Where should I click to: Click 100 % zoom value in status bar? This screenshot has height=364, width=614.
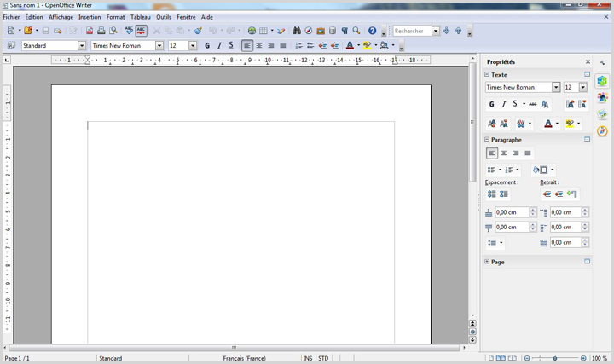coord(600,358)
